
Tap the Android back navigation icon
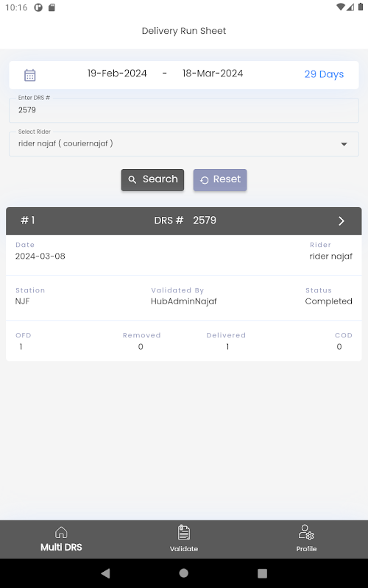[x=105, y=573]
